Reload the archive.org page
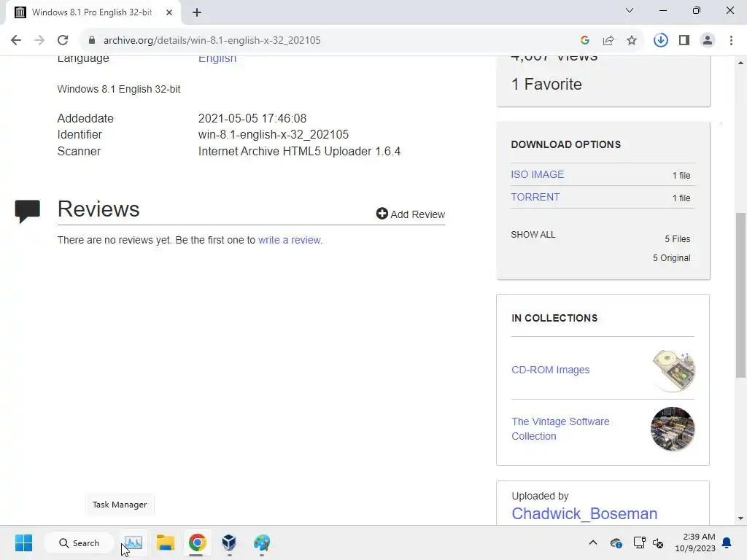This screenshot has height=560, width=747. 63,41
